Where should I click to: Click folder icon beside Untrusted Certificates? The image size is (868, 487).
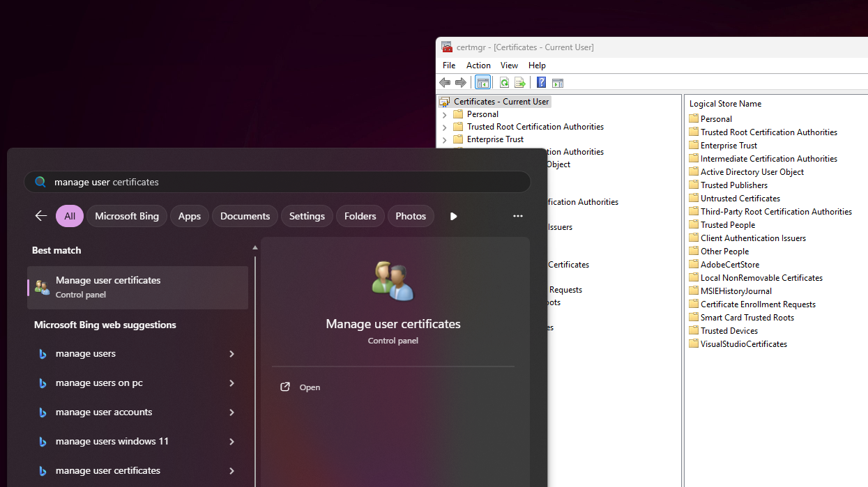coord(694,198)
